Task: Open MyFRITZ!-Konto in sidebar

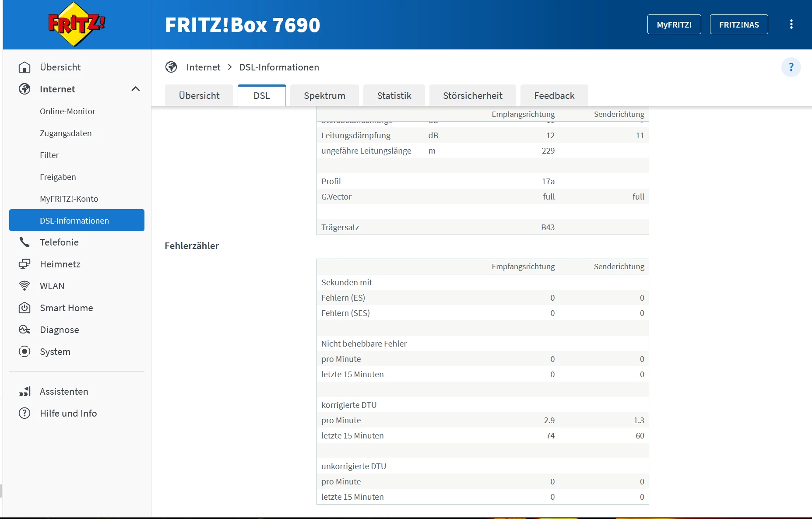Action: tap(69, 199)
